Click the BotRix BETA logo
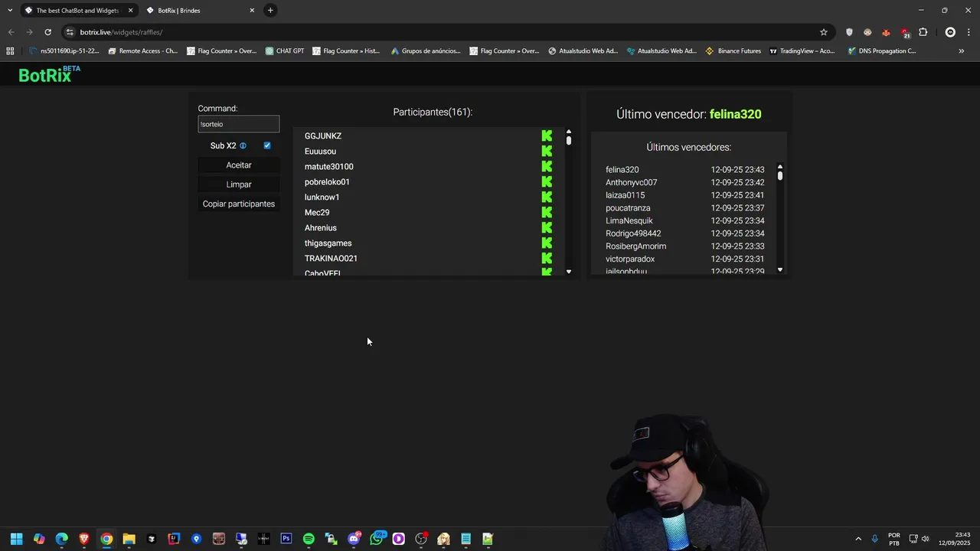Viewport: 980px width, 551px height. click(49, 74)
